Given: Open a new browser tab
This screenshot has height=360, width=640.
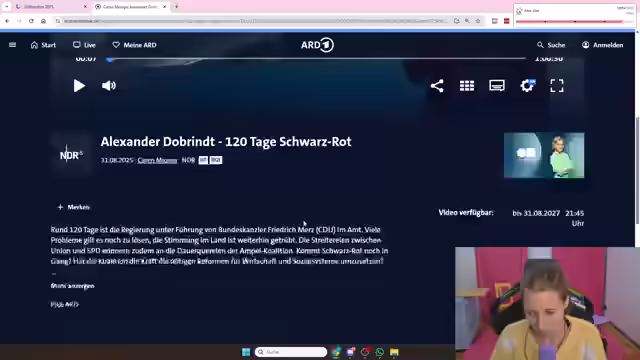Looking at the screenshot, I should [176, 7].
